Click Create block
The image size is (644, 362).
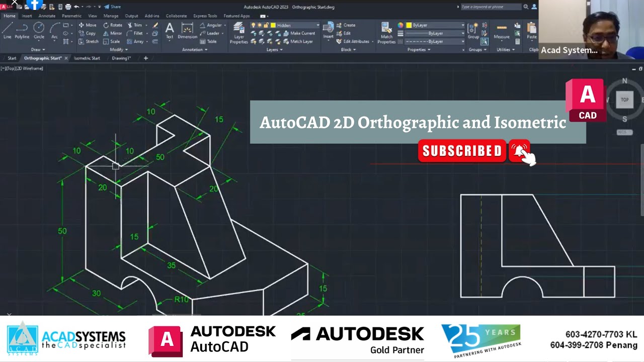[345, 25]
